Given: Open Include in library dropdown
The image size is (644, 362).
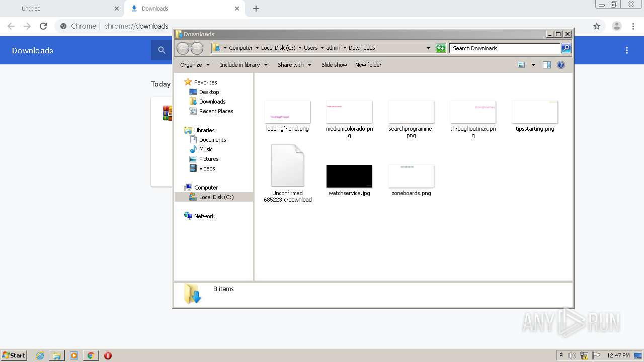Looking at the screenshot, I should (244, 65).
